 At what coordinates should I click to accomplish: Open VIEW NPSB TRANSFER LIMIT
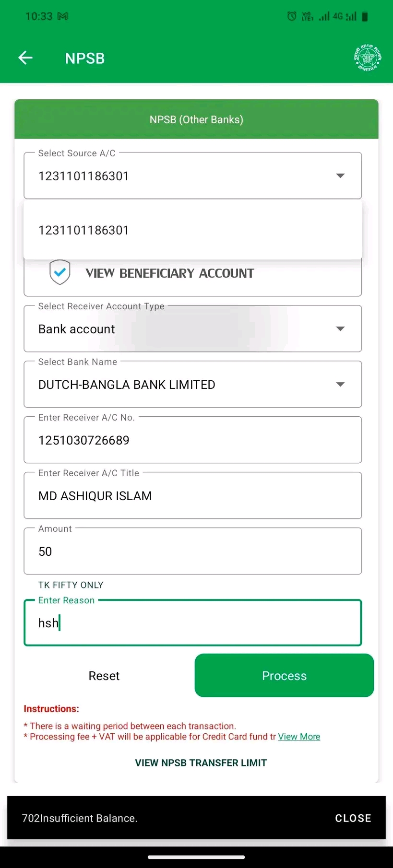click(201, 763)
